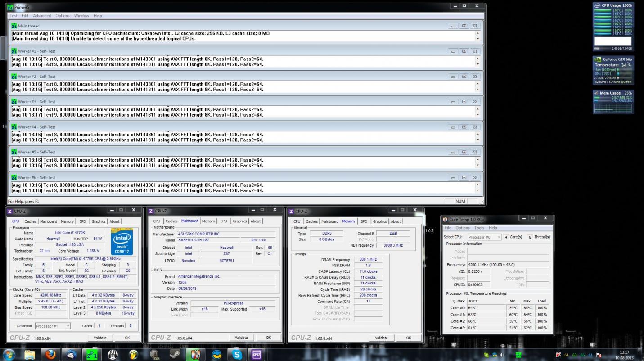Open CPU tab in CPU-Z memory timings window
The image size is (644, 361).
point(297,221)
